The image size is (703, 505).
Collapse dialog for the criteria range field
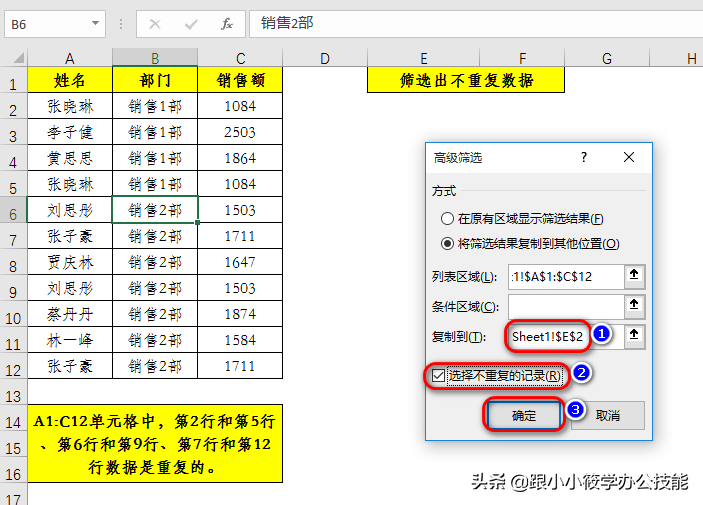click(634, 305)
